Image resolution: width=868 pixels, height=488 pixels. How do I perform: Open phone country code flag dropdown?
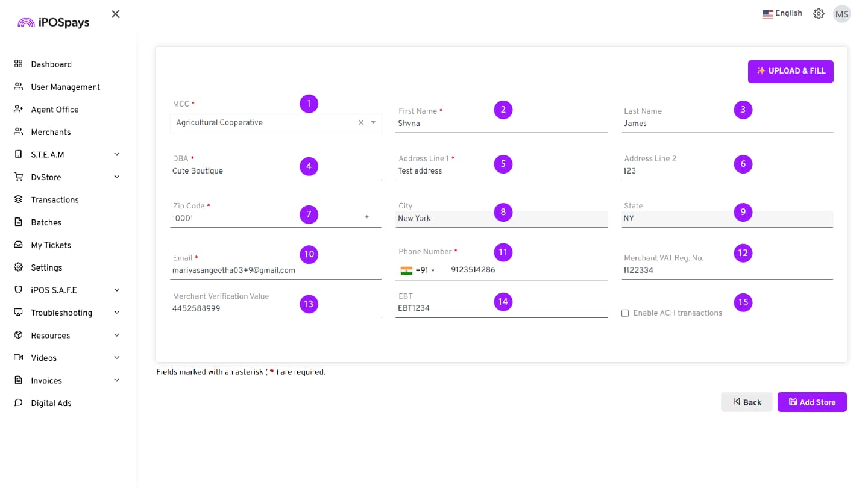pos(417,271)
